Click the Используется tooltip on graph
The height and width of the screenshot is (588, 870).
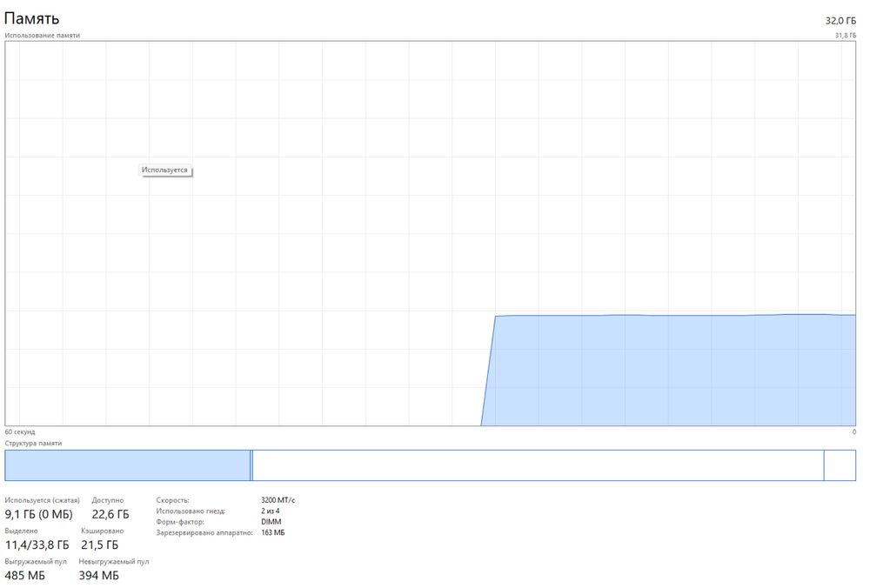coord(164,170)
